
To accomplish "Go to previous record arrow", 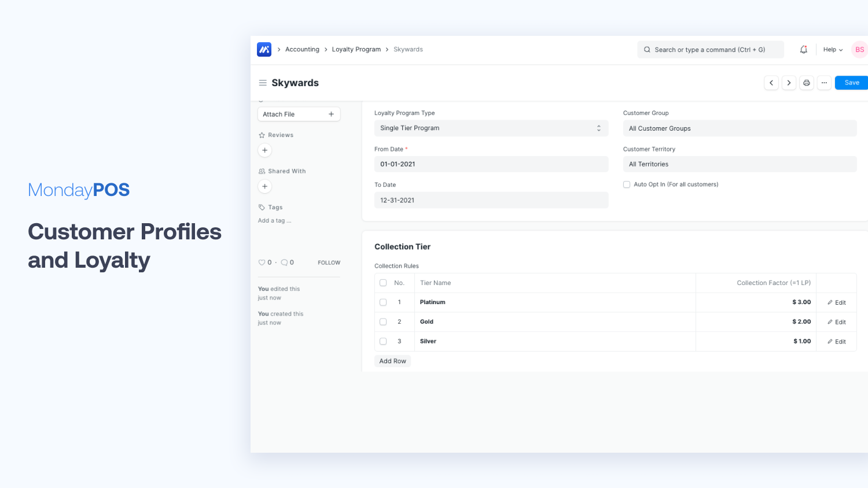I will coord(771,83).
